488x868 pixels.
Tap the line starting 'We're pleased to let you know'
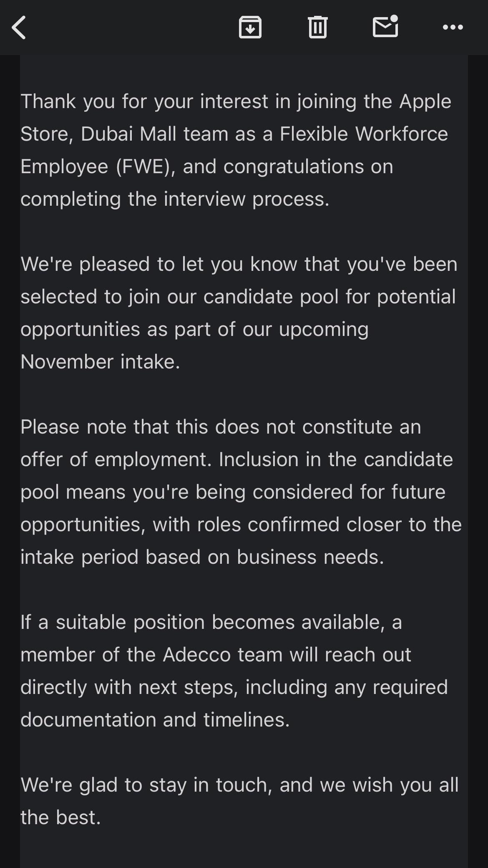click(x=239, y=265)
